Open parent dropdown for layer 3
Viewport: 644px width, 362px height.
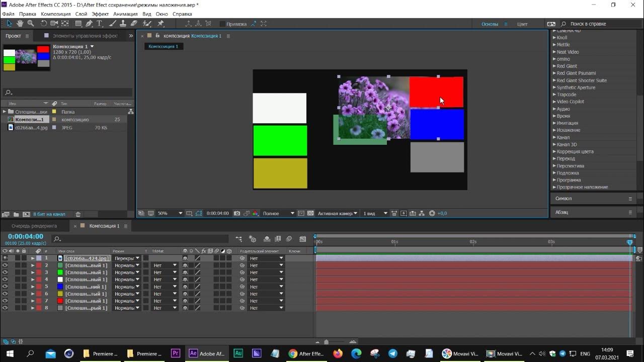(266, 272)
